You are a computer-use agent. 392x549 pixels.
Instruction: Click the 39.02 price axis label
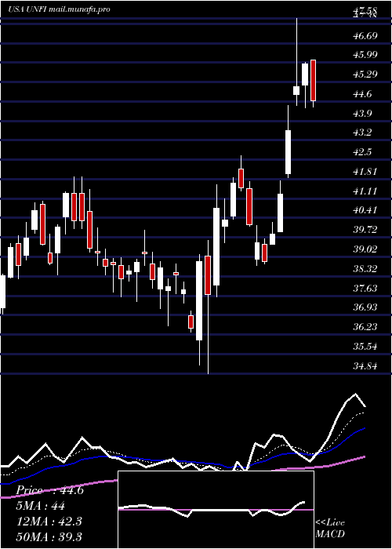point(365,249)
